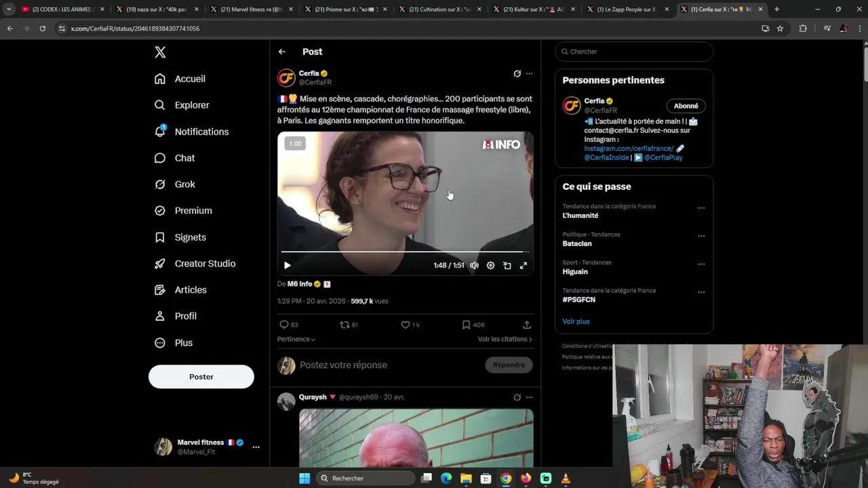Switch to the Le Zapp People browser tab
Viewport: 868px width, 488px height.
point(627,9)
